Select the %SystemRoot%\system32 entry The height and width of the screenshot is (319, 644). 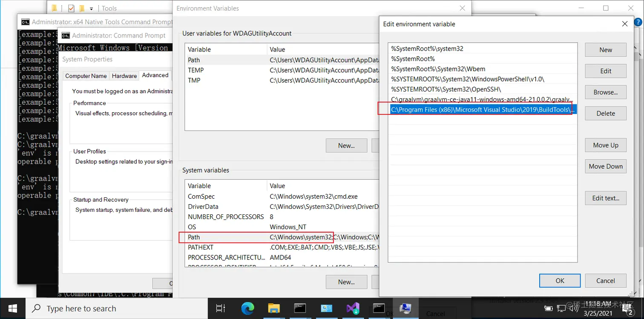(x=483, y=48)
